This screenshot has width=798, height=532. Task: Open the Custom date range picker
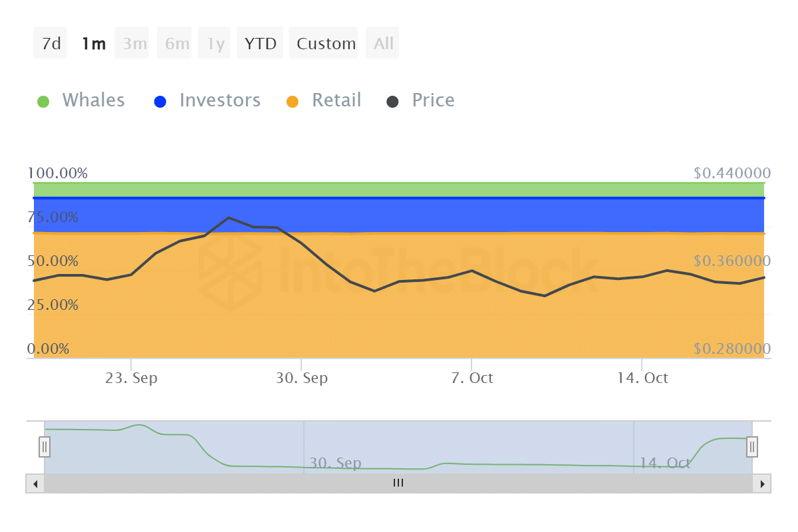(x=326, y=44)
